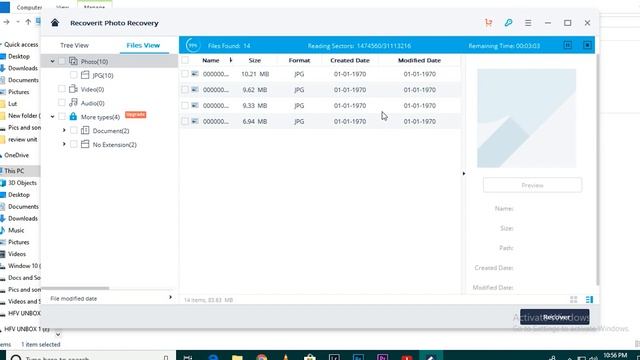This screenshot has height=360, width=640.
Task: Toggle the select-all files header checkbox
Action: coord(185,60)
